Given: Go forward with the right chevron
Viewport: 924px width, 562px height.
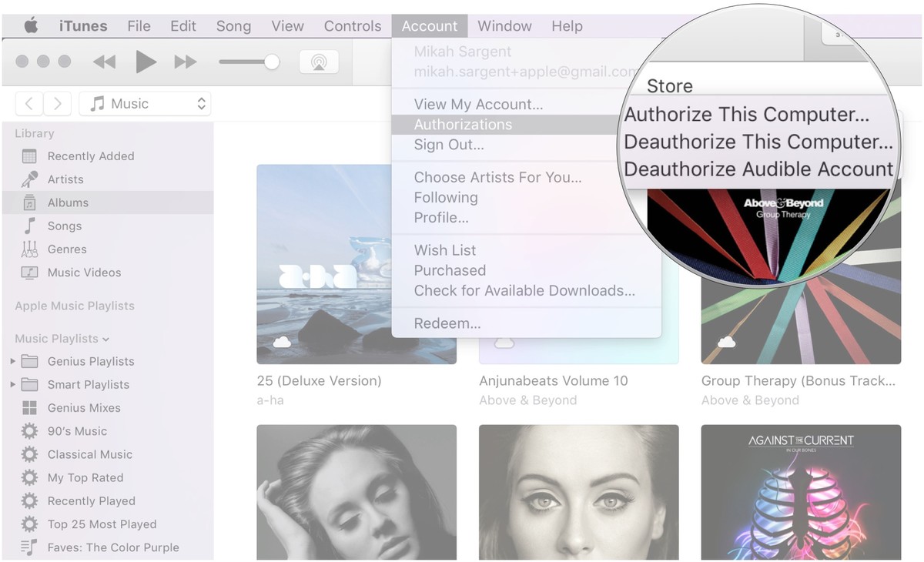Looking at the screenshot, I should pos(58,103).
